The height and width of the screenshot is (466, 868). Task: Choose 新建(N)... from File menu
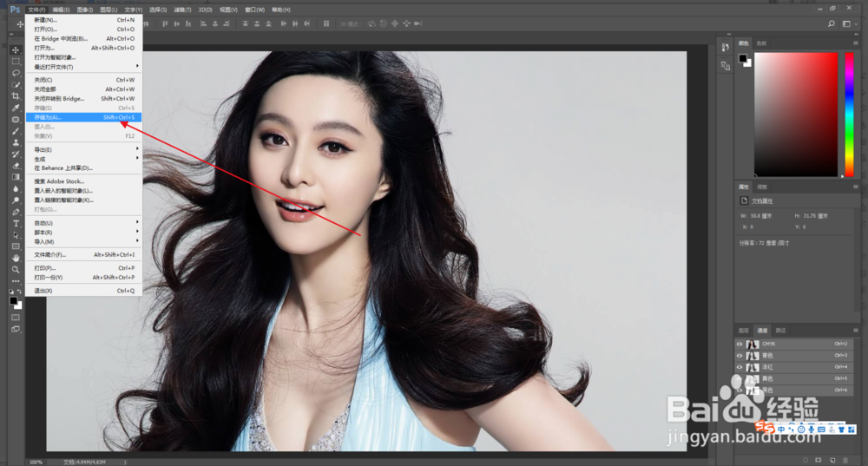(x=83, y=20)
